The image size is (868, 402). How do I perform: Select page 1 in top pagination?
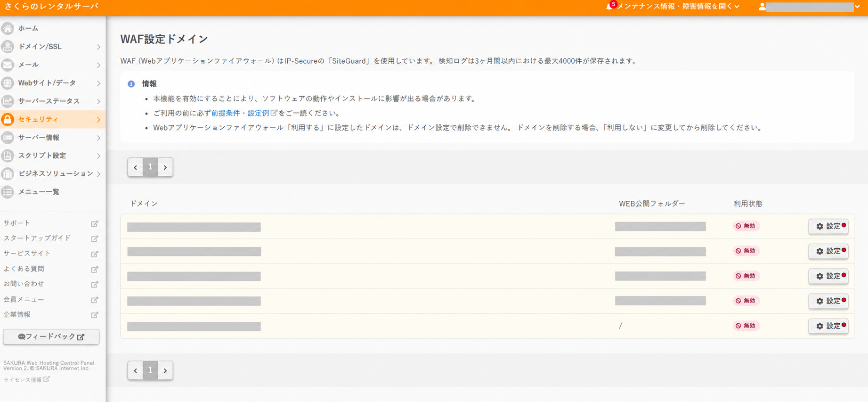(150, 167)
